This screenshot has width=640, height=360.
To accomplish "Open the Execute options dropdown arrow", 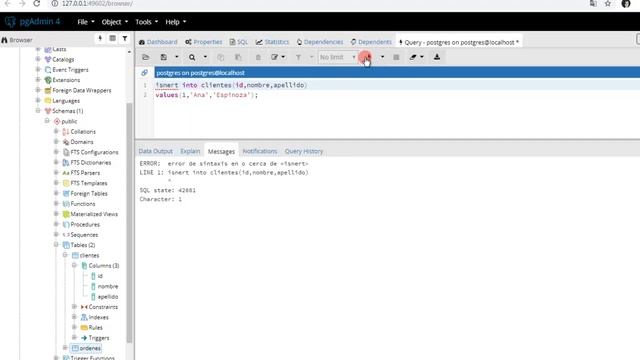I will click(x=382, y=57).
